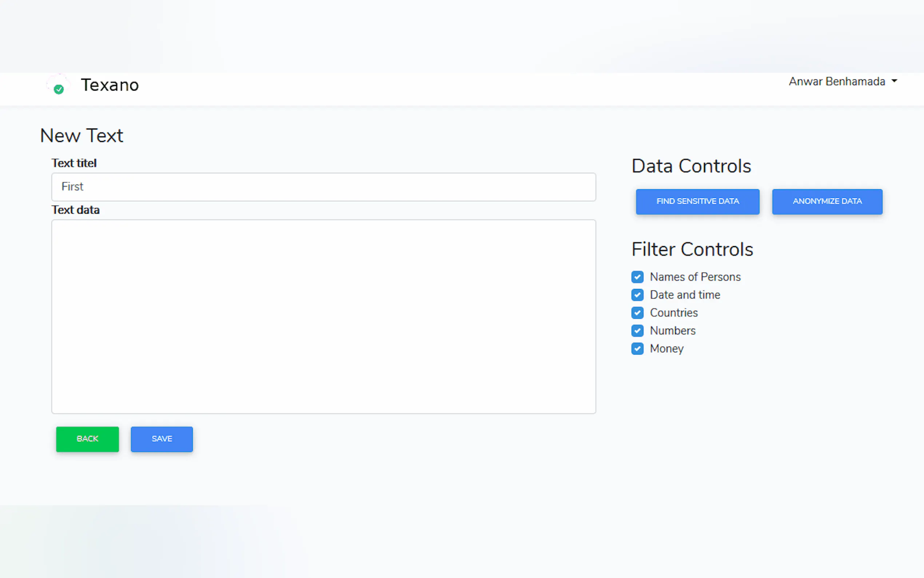The width and height of the screenshot is (924, 578).
Task: Toggle the Money filter checkbox
Action: [637, 349]
